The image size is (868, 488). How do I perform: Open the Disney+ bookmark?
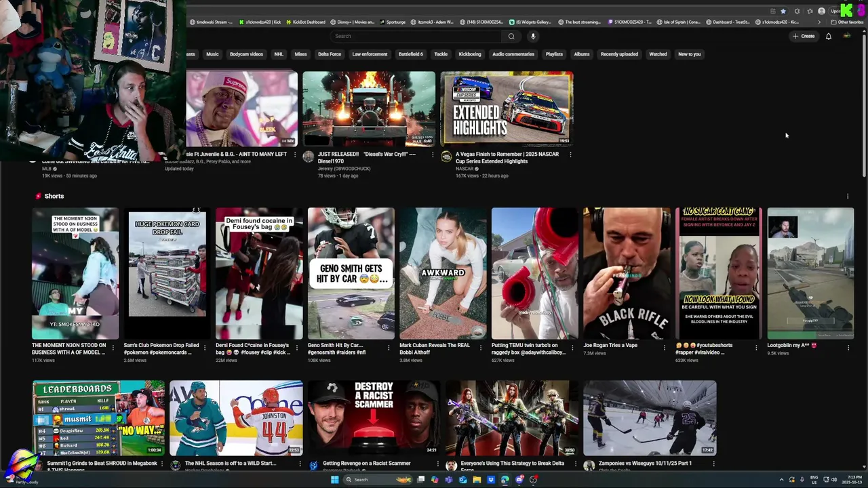[x=353, y=22]
